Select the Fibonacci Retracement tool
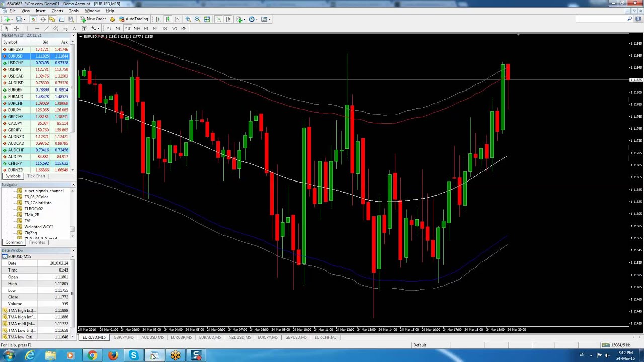 coord(65,28)
